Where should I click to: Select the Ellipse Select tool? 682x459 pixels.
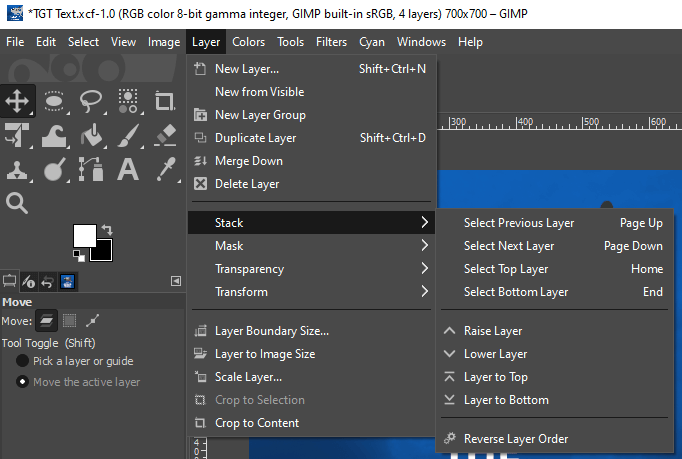[x=54, y=101]
